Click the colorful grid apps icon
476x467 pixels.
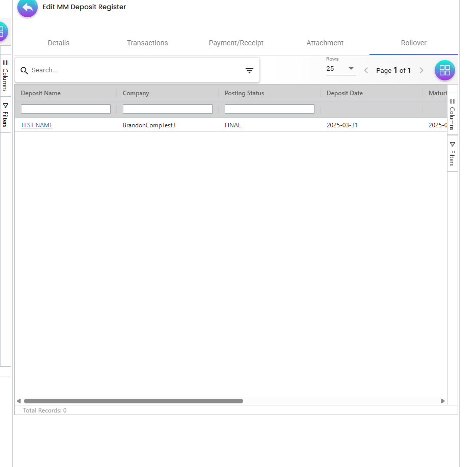click(x=444, y=70)
